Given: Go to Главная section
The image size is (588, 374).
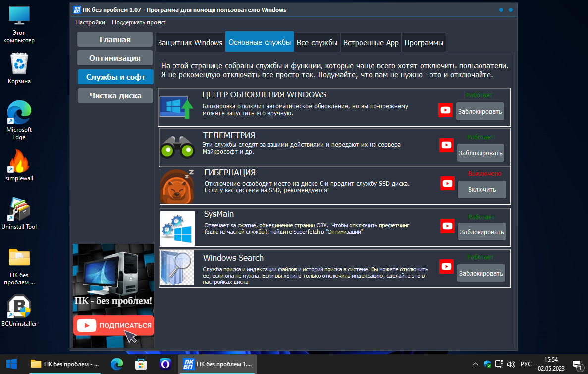Looking at the screenshot, I should [x=115, y=39].
